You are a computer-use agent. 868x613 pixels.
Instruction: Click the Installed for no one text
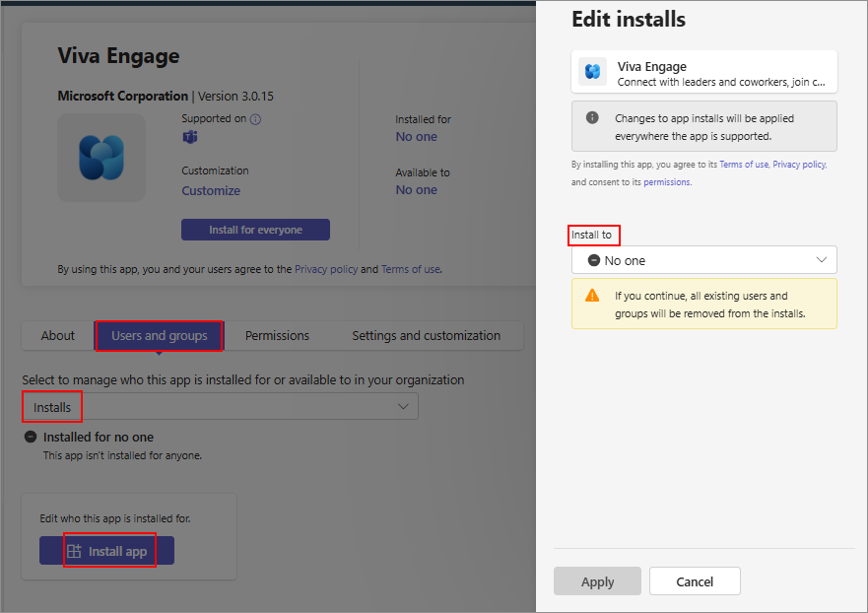99,437
